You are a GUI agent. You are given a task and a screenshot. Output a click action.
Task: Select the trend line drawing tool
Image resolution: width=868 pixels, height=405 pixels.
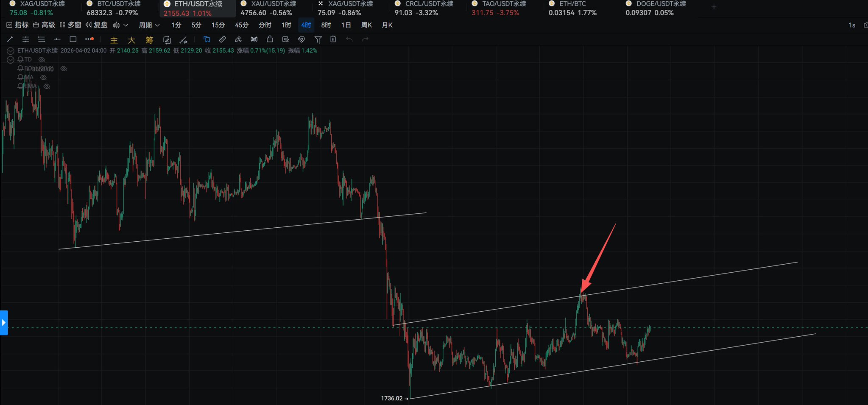point(10,39)
